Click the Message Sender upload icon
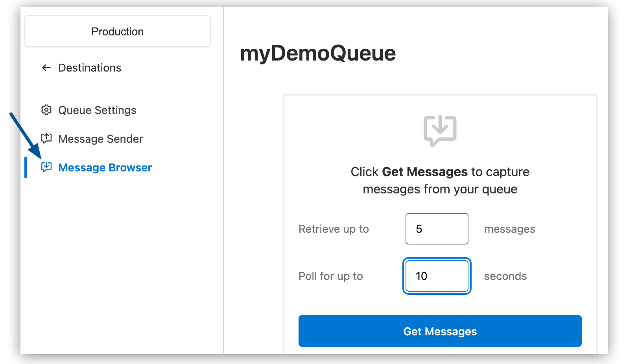Viewport: 638px width, 364px height. pos(46,138)
